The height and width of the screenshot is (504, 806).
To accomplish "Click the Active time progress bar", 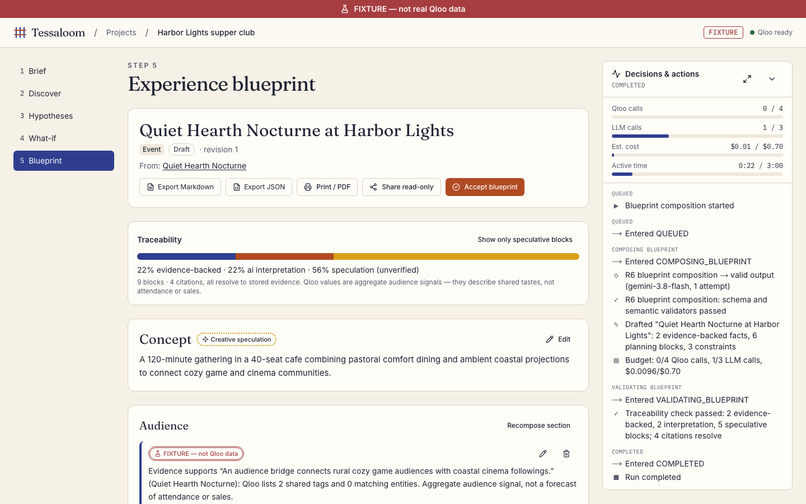I will click(x=697, y=174).
